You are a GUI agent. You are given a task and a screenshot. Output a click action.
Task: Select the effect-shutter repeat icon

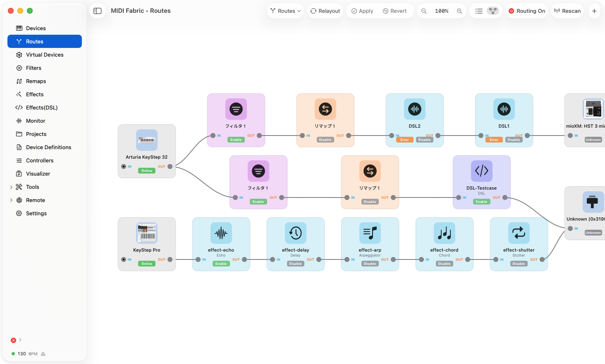[519, 233]
